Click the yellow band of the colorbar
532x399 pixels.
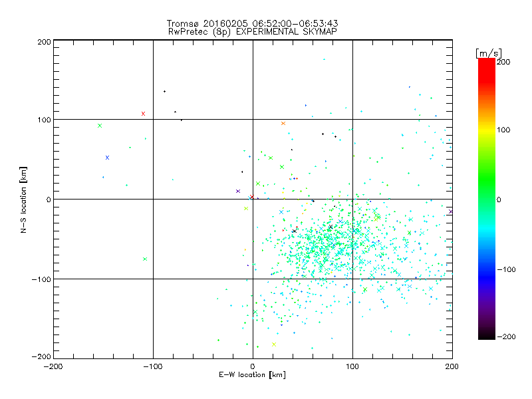click(487, 130)
